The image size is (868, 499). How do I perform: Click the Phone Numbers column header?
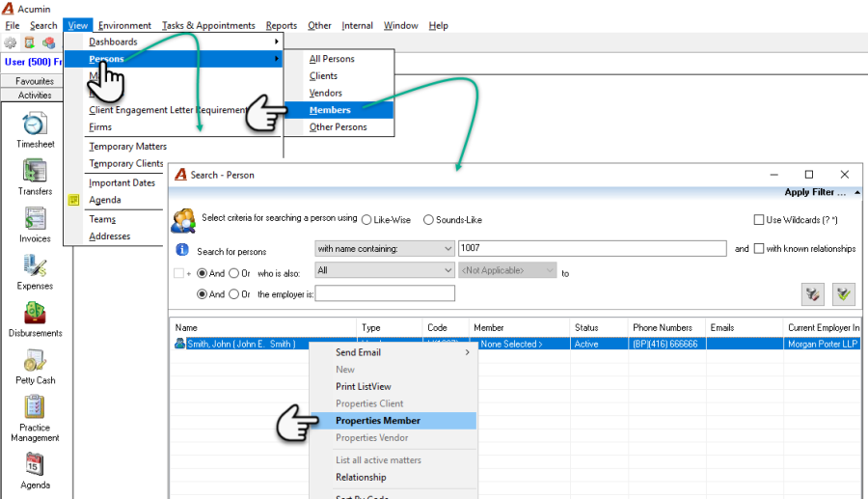click(x=666, y=328)
